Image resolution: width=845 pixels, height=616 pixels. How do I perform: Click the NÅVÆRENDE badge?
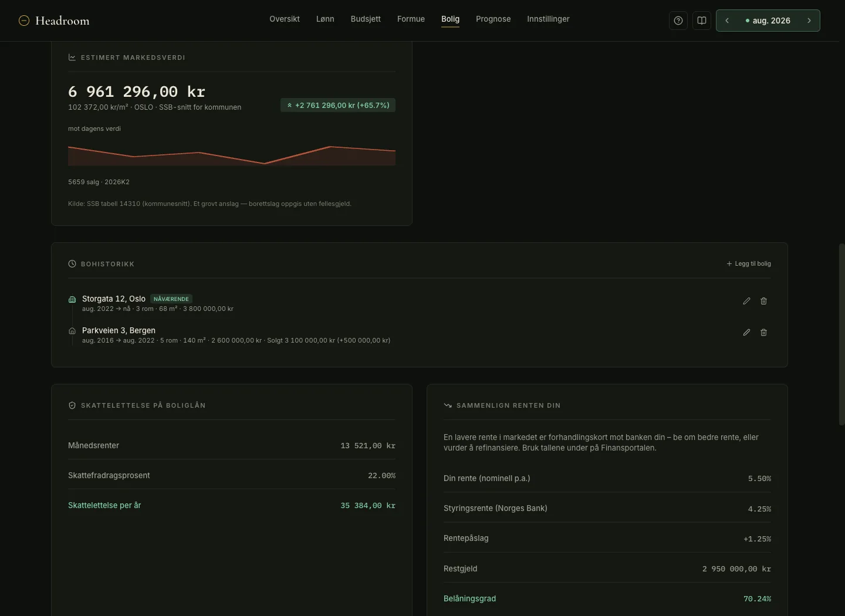pos(171,299)
